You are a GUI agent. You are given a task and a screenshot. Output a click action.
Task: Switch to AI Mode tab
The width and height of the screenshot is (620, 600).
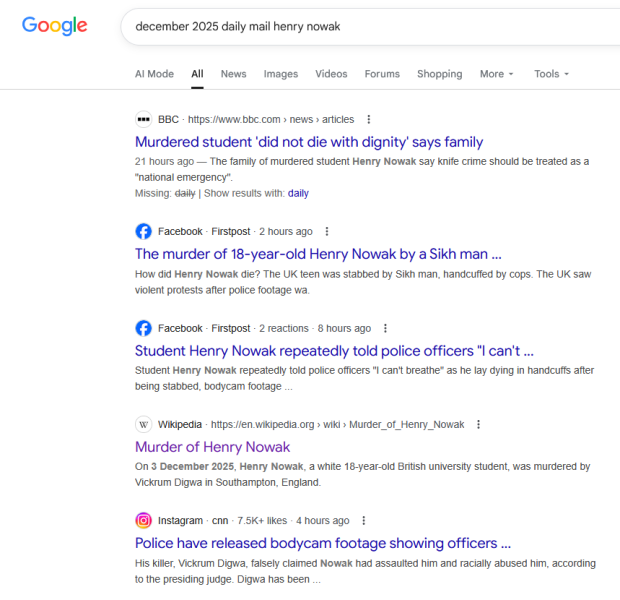(154, 74)
